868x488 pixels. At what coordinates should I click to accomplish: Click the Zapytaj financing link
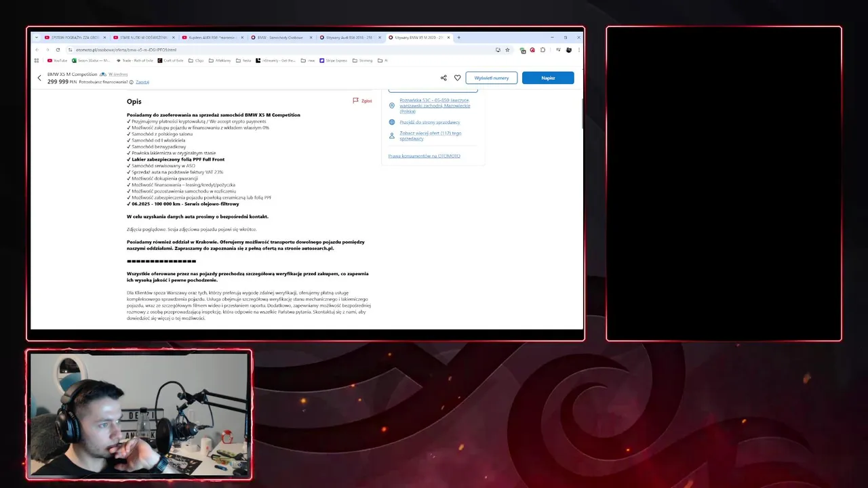pos(142,82)
